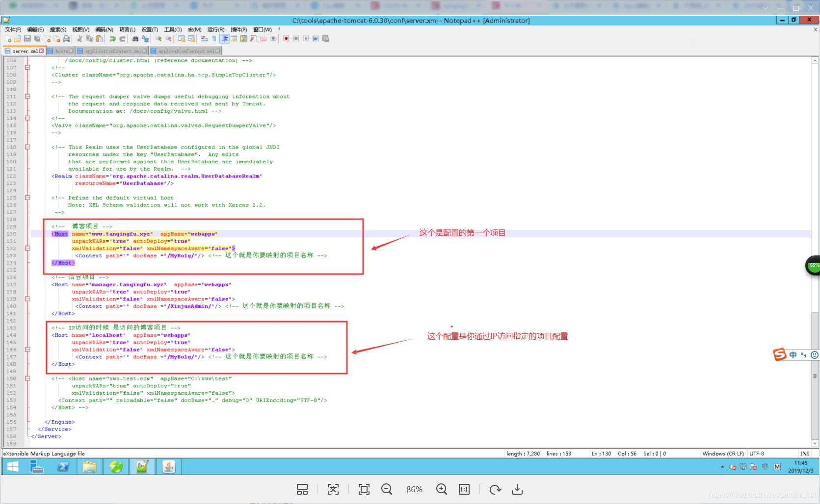
Task: Click the Print toolbar icon
Action: coord(66,39)
